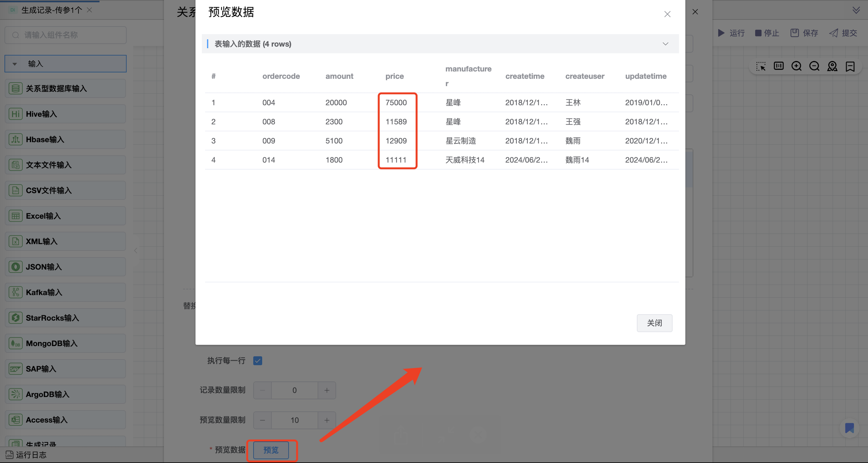Click the 关闭 button in preview dialog

coord(654,323)
